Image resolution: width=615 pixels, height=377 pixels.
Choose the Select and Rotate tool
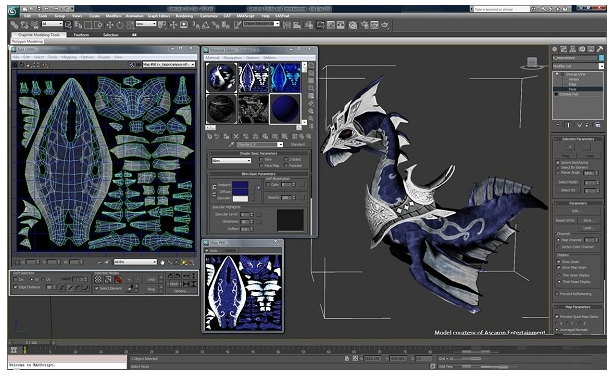click(119, 25)
